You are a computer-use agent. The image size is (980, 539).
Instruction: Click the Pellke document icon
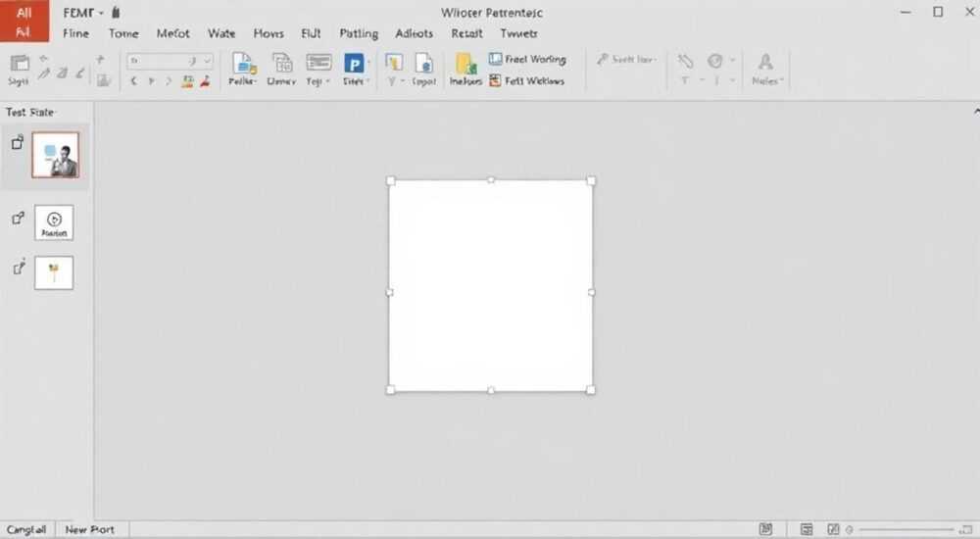click(244, 64)
